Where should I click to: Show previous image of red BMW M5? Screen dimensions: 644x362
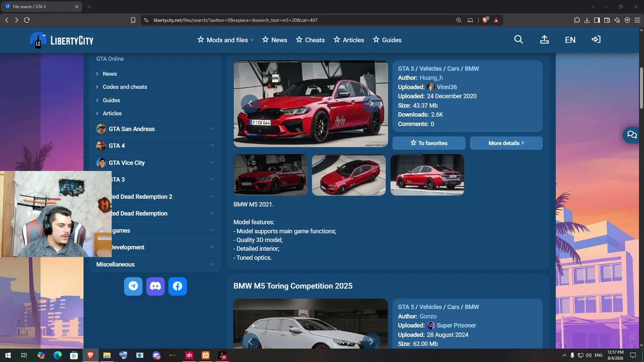pos(250,104)
